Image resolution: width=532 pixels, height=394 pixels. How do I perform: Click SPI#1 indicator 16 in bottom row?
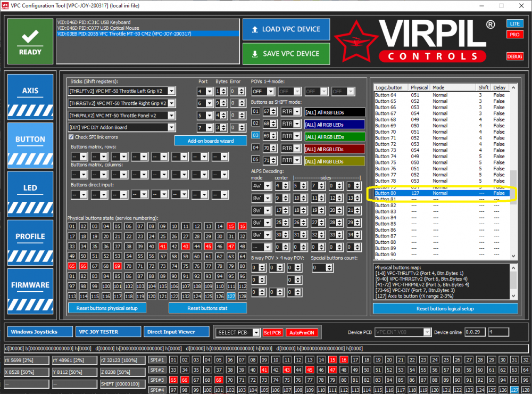(344, 360)
